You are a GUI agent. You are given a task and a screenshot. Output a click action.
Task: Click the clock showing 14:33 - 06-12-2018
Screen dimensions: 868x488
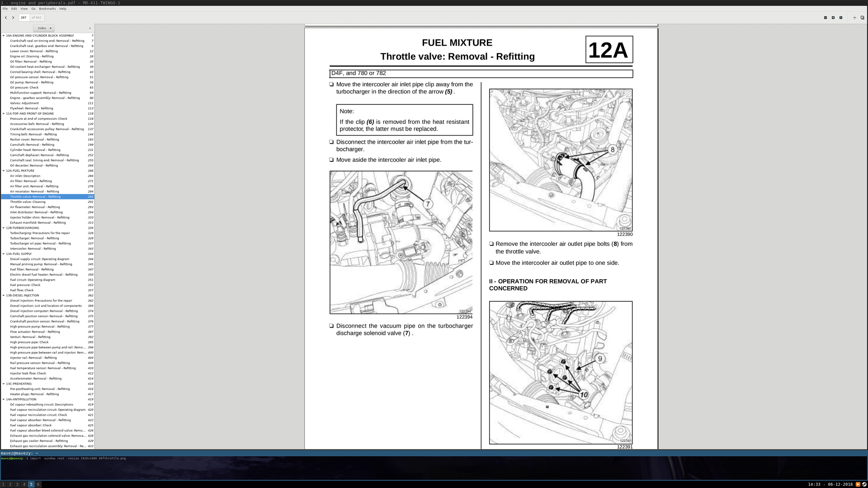pyautogui.click(x=830, y=484)
